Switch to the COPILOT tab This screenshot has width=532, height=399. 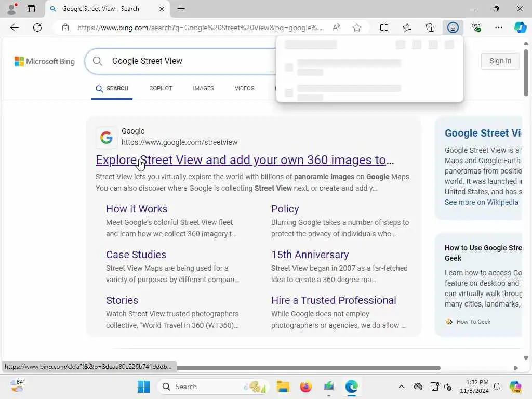click(x=161, y=88)
